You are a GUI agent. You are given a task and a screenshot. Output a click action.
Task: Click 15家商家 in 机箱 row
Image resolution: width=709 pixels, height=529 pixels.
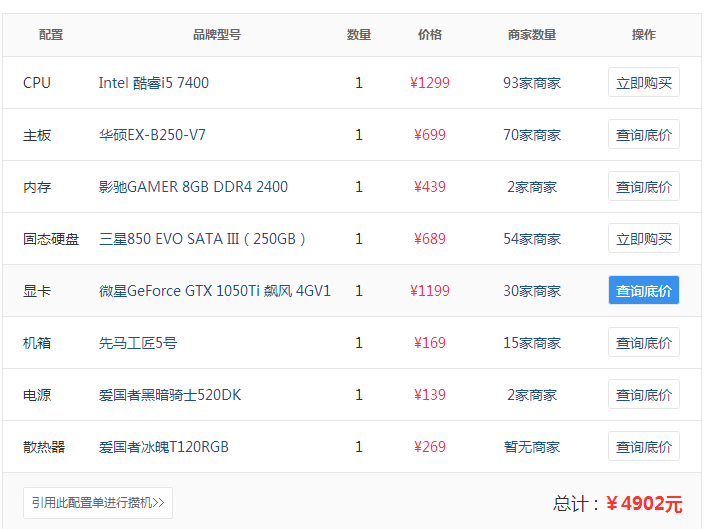point(532,343)
